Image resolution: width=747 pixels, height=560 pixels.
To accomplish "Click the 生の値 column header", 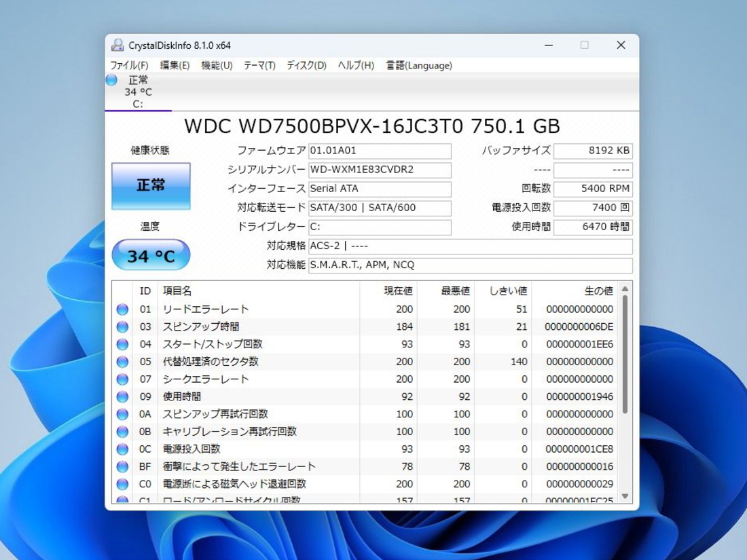I will pos(574,291).
